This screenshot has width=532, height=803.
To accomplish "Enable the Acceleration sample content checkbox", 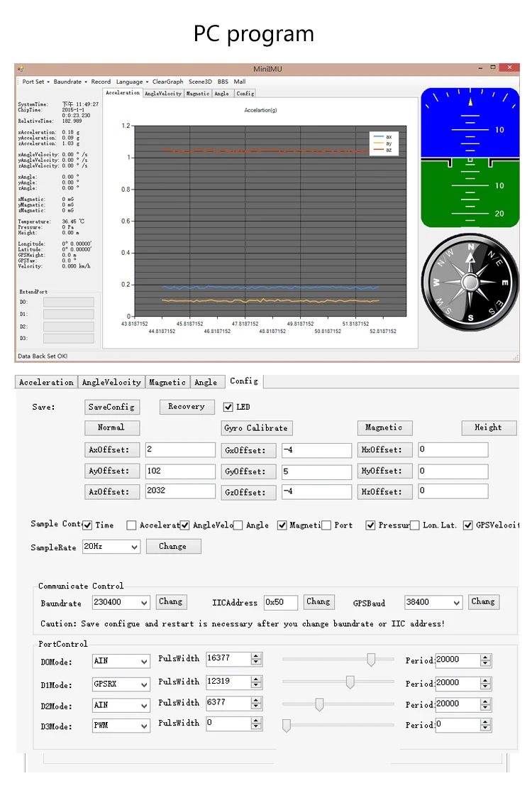I will 131,525.
